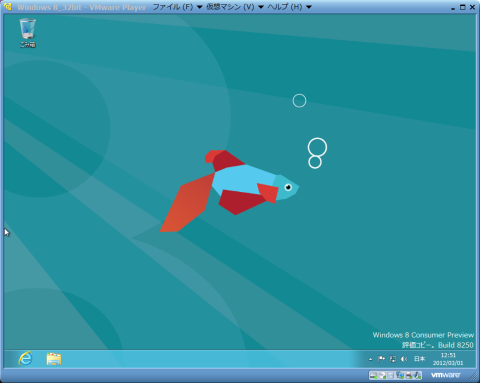
Task: Click the vmware logo in status bar
Action: [x=445, y=375]
